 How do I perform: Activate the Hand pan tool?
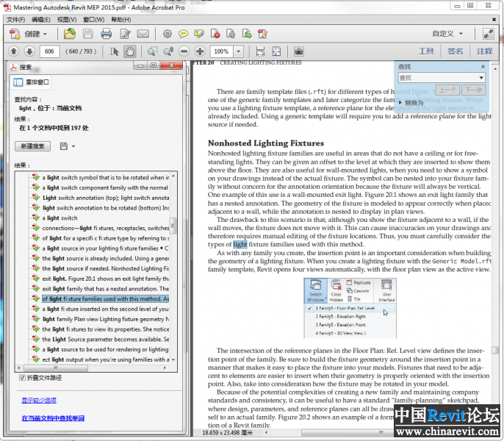click(130, 51)
